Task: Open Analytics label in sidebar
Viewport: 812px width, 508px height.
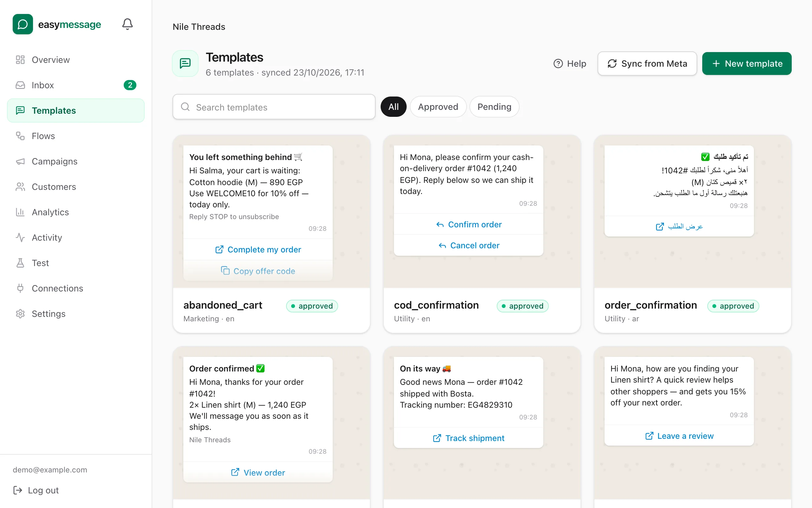Action: (x=50, y=212)
